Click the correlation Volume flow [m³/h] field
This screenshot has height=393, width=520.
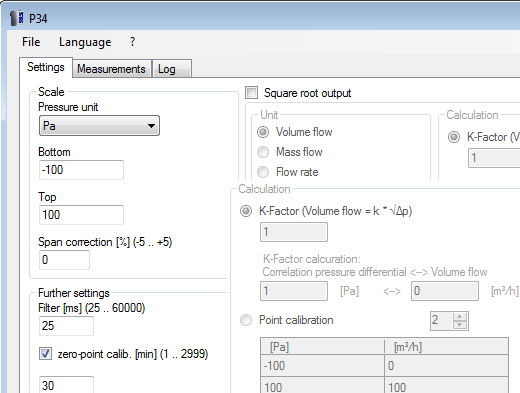coord(445,291)
